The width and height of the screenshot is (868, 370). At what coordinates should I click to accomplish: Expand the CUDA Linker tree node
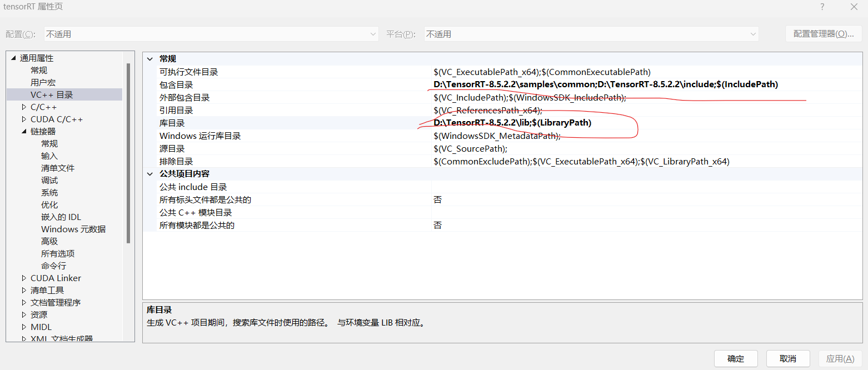pos(24,278)
